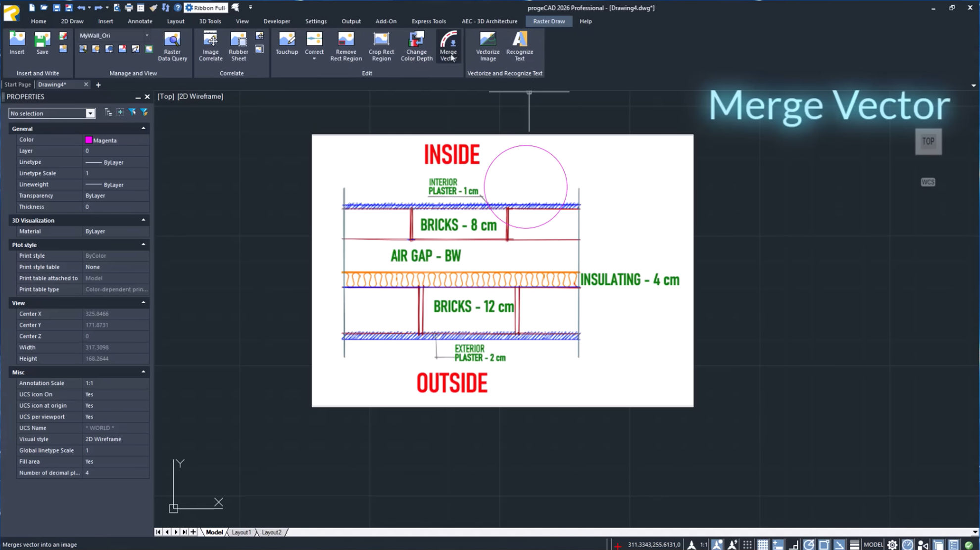Open the AEC - 3D Architecture tab
The width and height of the screenshot is (980, 550).
(x=490, y=21)
